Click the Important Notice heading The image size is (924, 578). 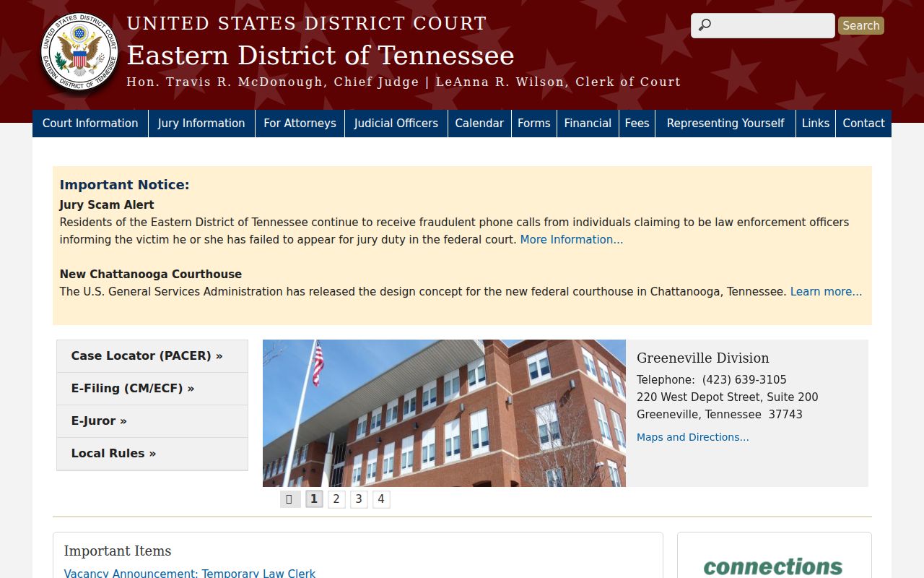[x=124, y=185]
